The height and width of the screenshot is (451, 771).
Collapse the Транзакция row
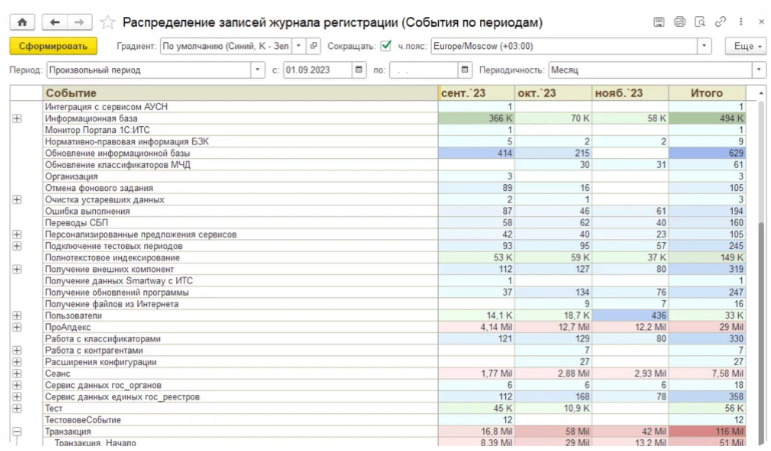click(17, 431)
